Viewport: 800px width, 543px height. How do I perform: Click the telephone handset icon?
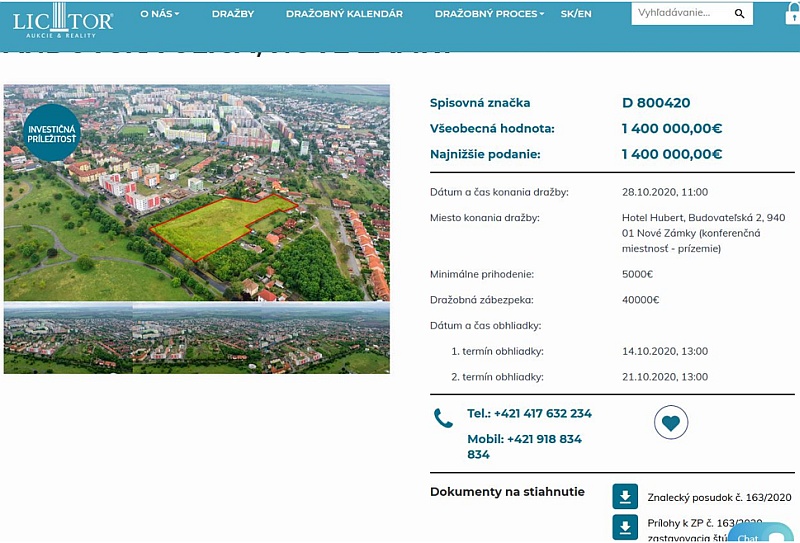443,418
